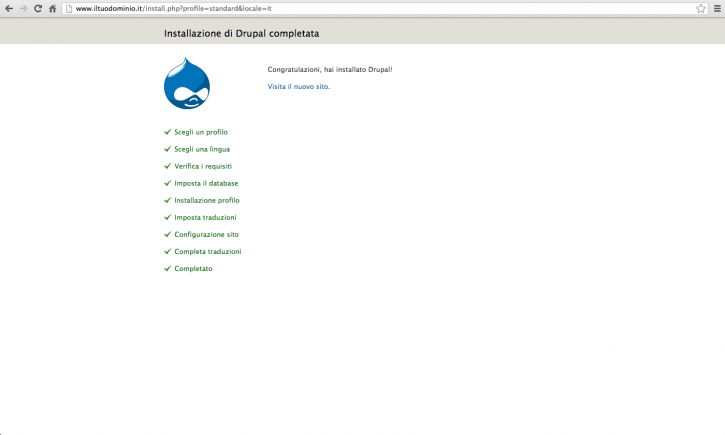Bookmark this page with the star icon
The height and width of the screenshot is (435, 725).
pyautogui.click(x=701, y=8)
